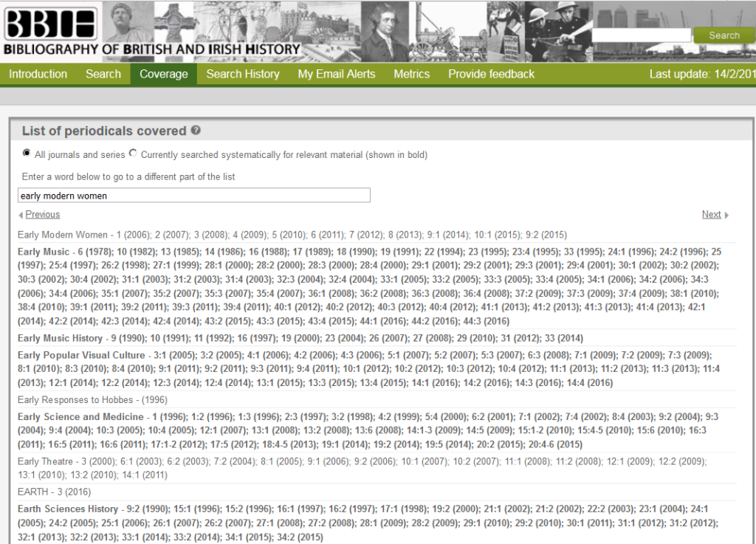Viewport: 756px width, 544px height.
Task: Select 'Currently searched systematically' radio option
Action: click(133, 154)
